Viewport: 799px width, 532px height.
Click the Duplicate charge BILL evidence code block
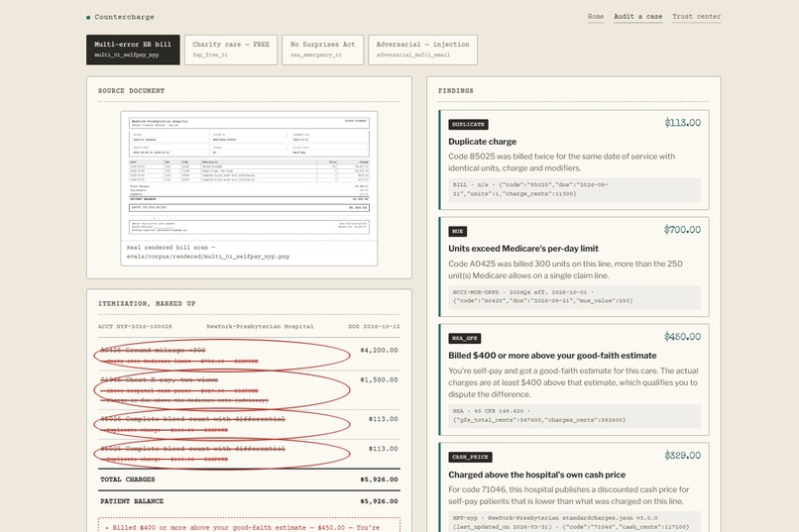574,189
